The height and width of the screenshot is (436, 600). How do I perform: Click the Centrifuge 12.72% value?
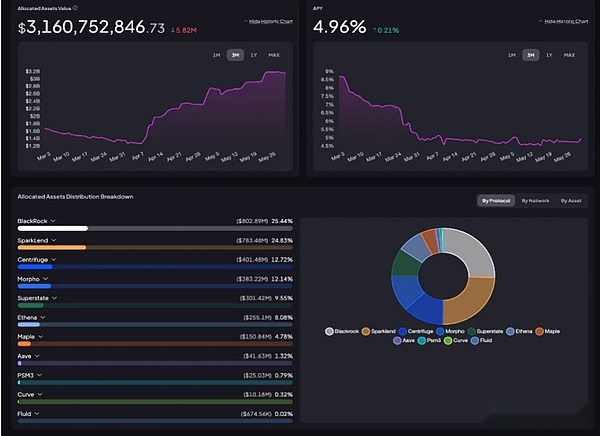tap(282, 260)
